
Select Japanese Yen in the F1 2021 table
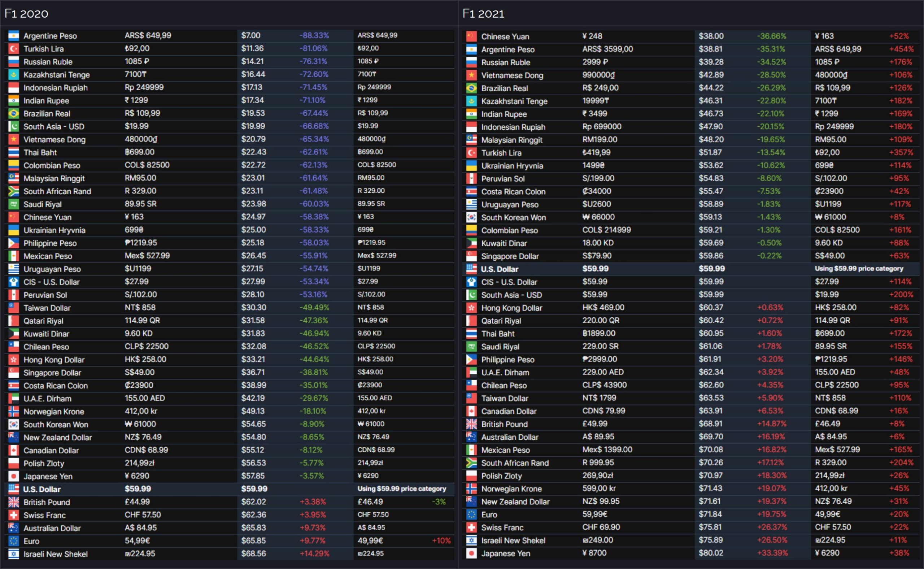pyautogui.click(x=506, y=553)
